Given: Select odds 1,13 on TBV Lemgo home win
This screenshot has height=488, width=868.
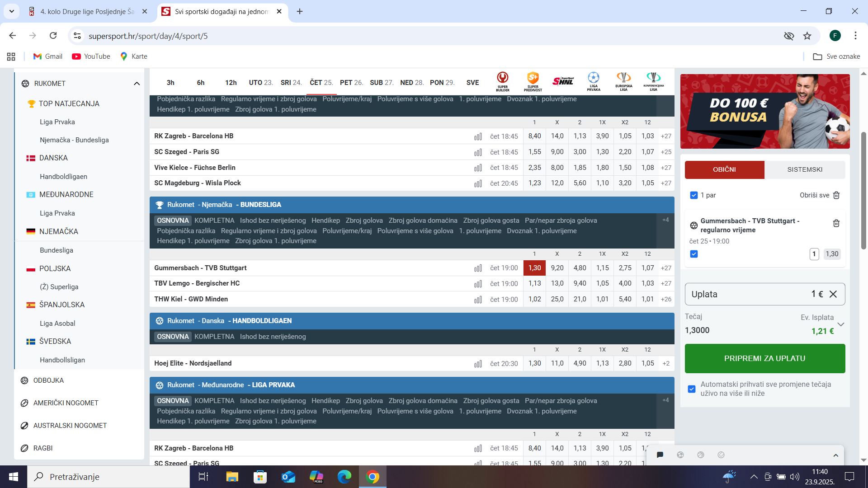Looking at the screenshot, I should pyautogui.click(x=534, y=283).
